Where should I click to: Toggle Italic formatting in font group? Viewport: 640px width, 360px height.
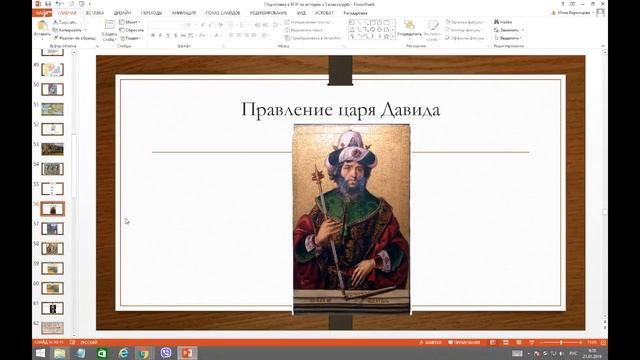(x=160, y=36)
